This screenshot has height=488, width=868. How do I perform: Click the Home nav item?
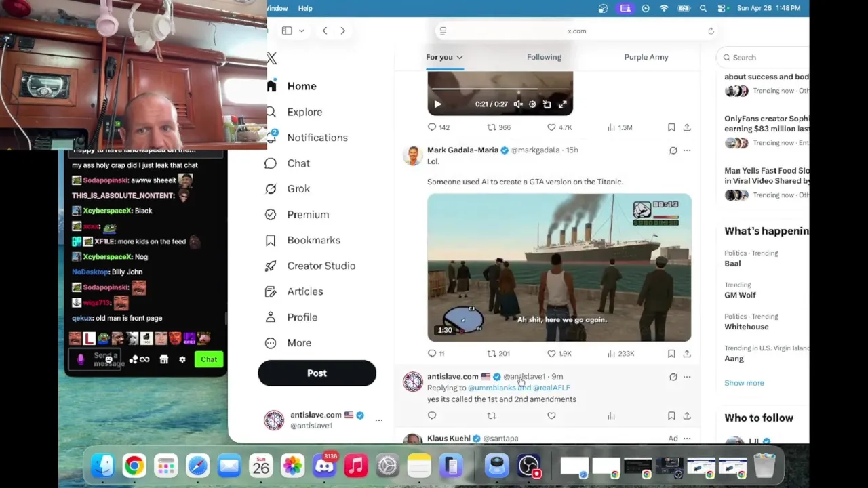tap(292, 86)
